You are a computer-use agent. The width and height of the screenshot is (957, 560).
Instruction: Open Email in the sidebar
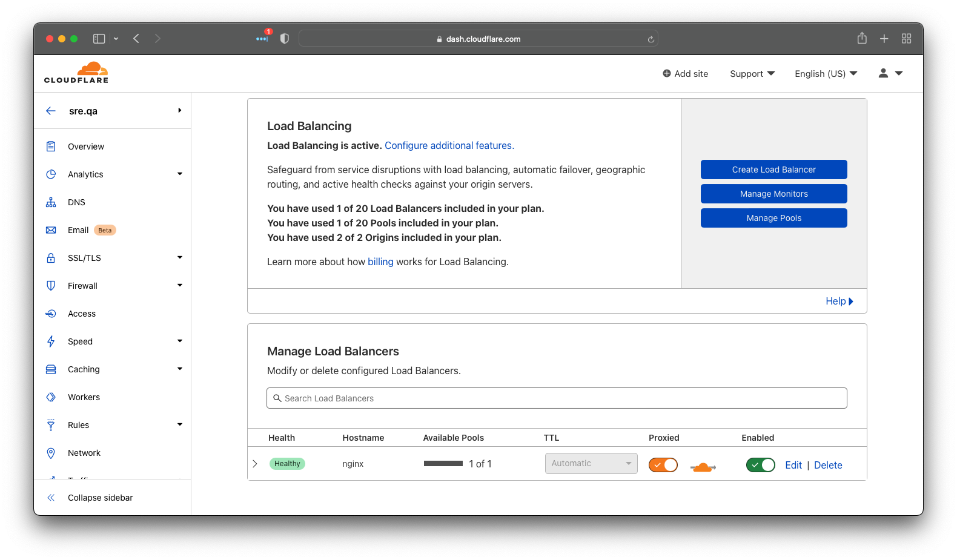click(78, 230)
